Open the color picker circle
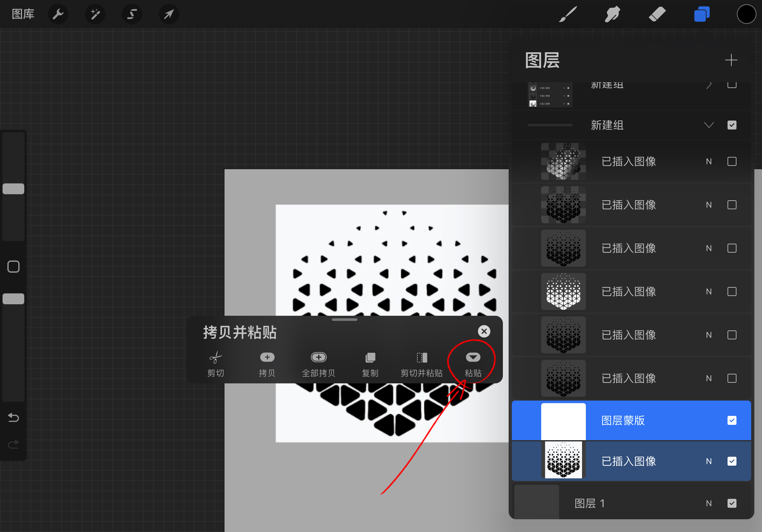The image size is (762, 532). click(746, 14)
